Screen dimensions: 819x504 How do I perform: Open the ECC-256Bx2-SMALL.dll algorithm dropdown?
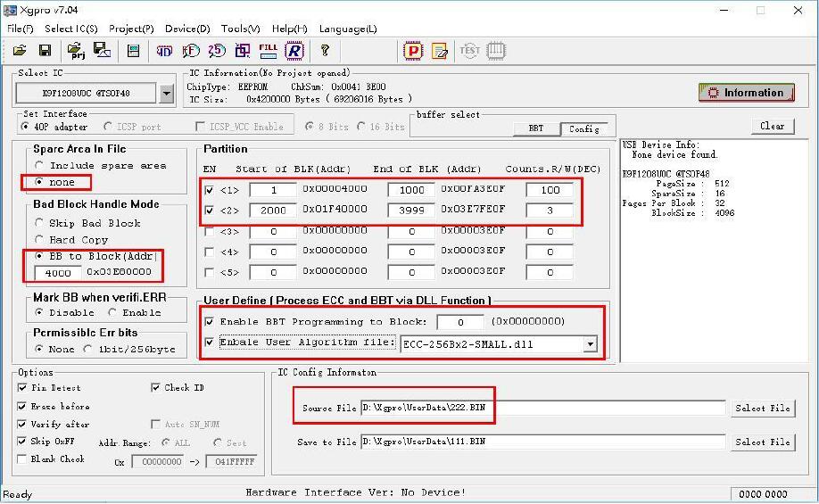tap(591, 344)
